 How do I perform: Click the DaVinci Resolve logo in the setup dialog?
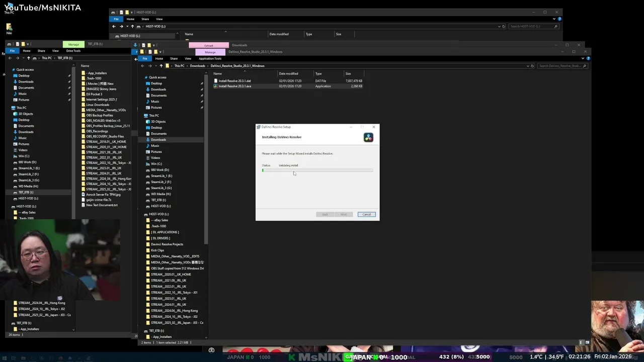[x=368, y=138]
